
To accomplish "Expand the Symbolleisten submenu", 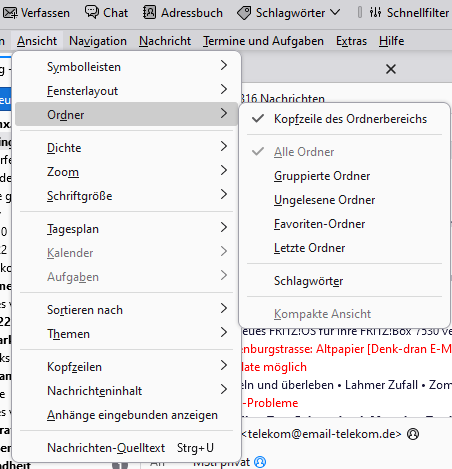I will pyautogui.click(x=126, y=67).
